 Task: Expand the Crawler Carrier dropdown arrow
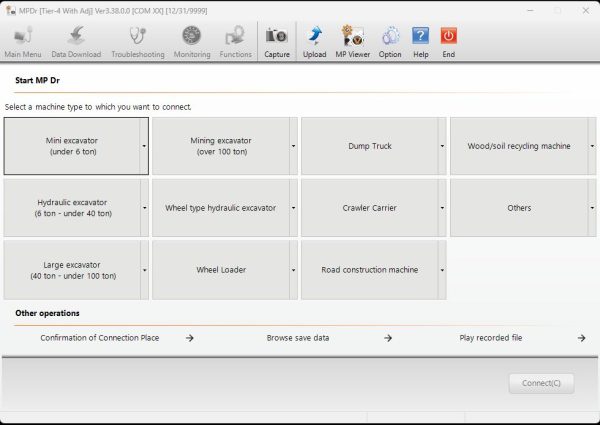442,208
